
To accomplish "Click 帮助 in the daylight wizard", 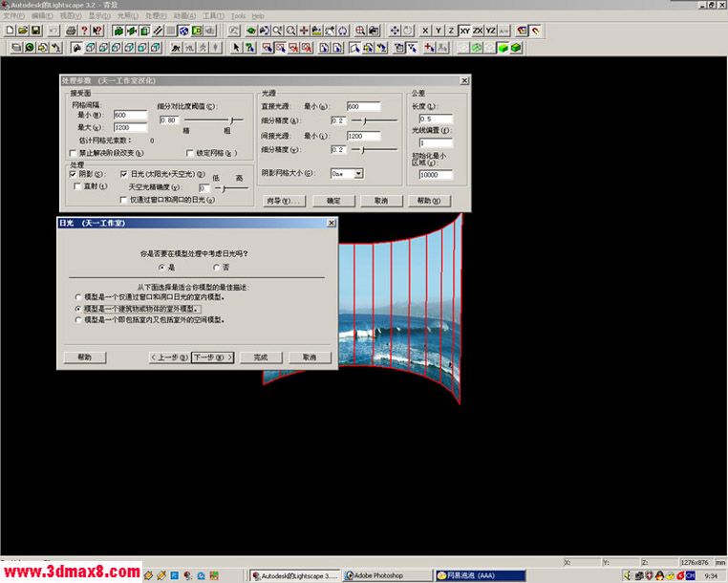I will click(84, 357).
